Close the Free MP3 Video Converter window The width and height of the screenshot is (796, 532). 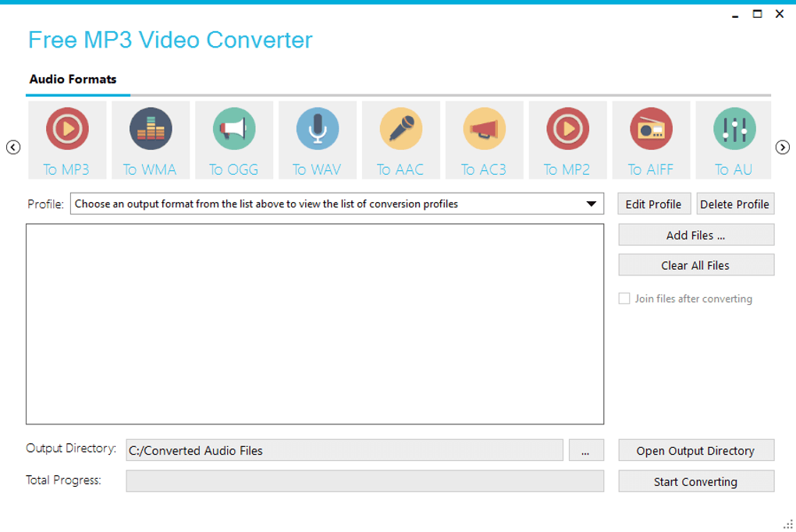click(x=780, y=14)
